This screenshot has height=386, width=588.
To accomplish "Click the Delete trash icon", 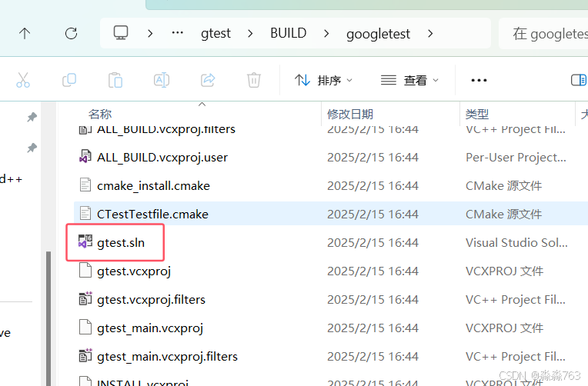I will point(254,80).
